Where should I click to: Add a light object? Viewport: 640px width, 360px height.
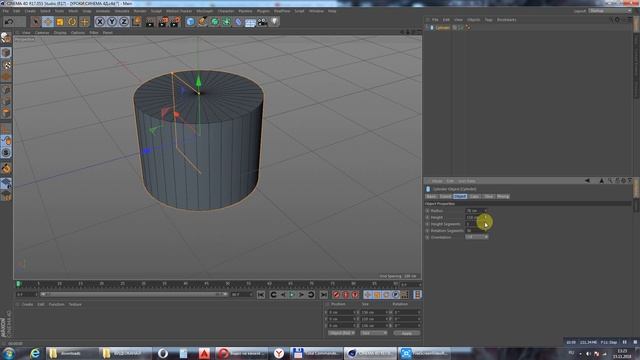[274, 22]
